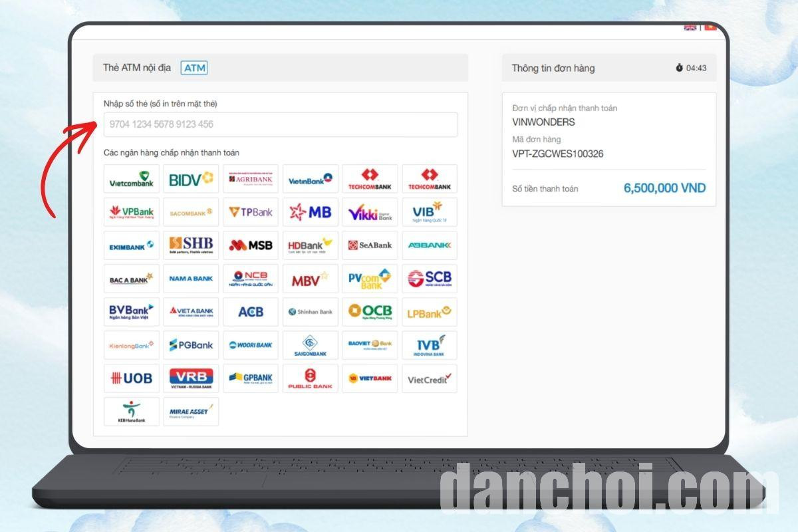Click the KEB Hana Bank tile
The width and height of the screenshot is (798, 532).
(132, 412)
